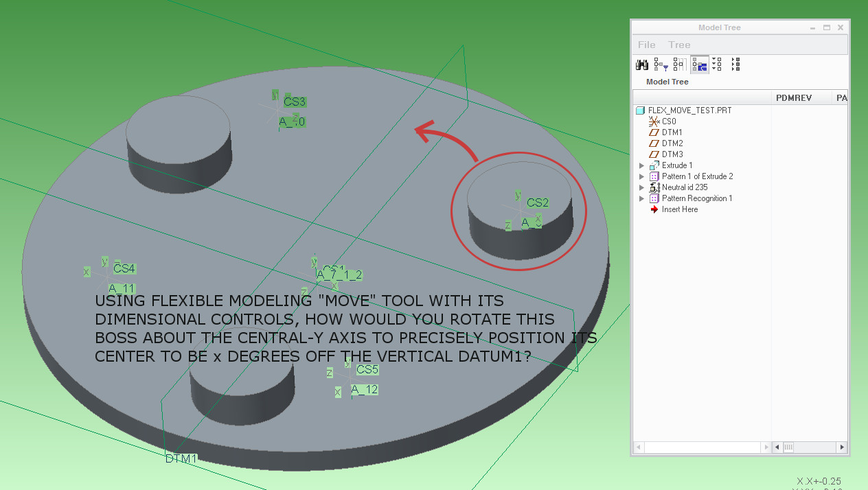Minimize the Model Tree window
The image size is (868, 490).
(814, 27)
